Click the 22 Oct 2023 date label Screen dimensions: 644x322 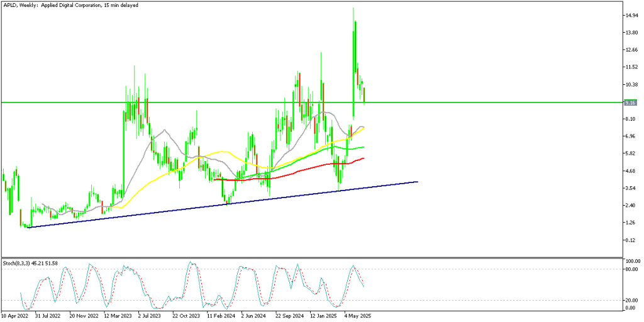point(187,316)
